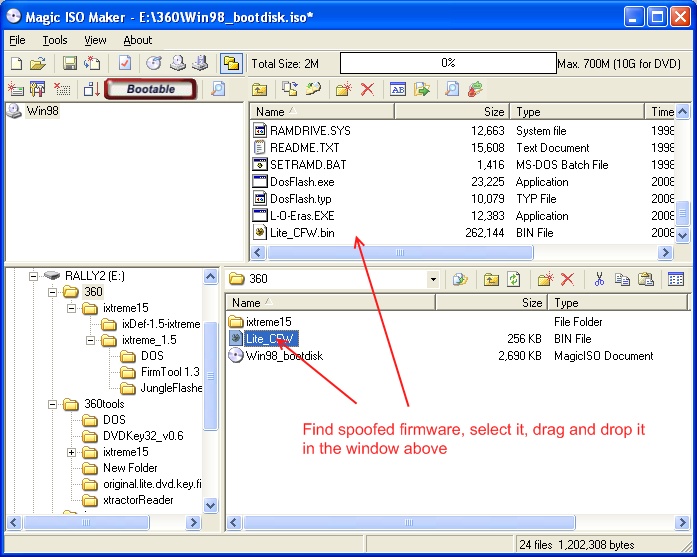Click the add boot image icon left of Bootable
This screenshot has width=697, height=557.
(16, 89)
